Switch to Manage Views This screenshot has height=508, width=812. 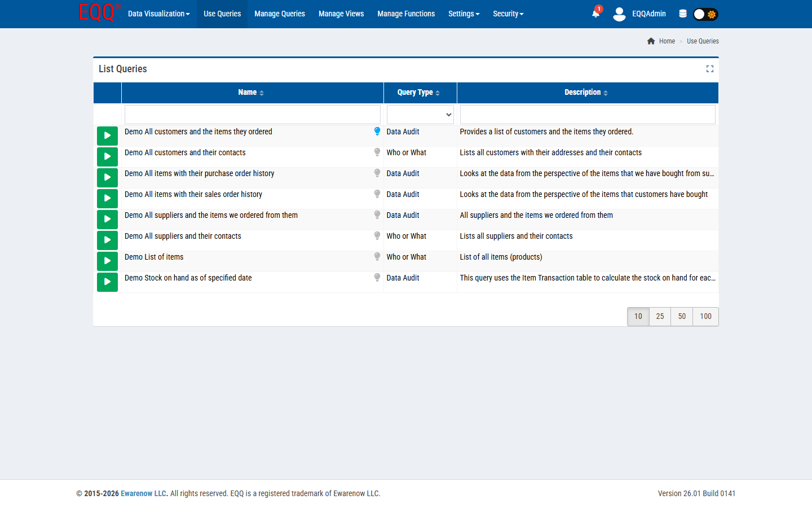pos(341,14)
